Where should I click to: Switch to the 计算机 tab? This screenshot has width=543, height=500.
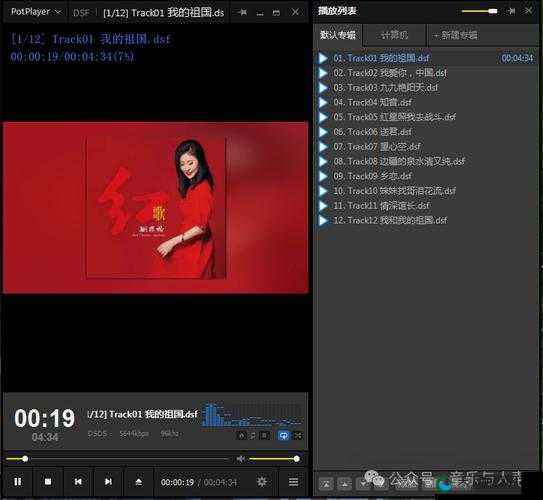click(394, 35)
